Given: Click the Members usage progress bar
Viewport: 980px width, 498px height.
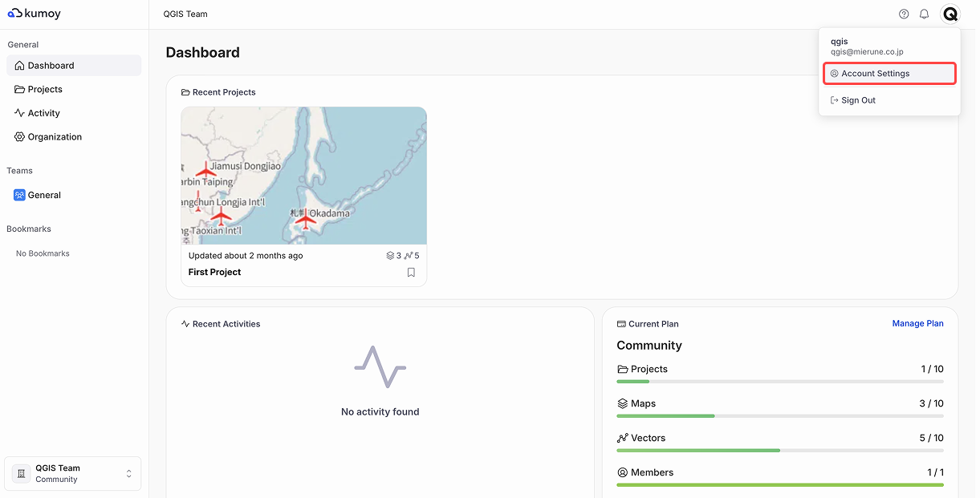Looking at the screenshot, I should coord(780,485).
